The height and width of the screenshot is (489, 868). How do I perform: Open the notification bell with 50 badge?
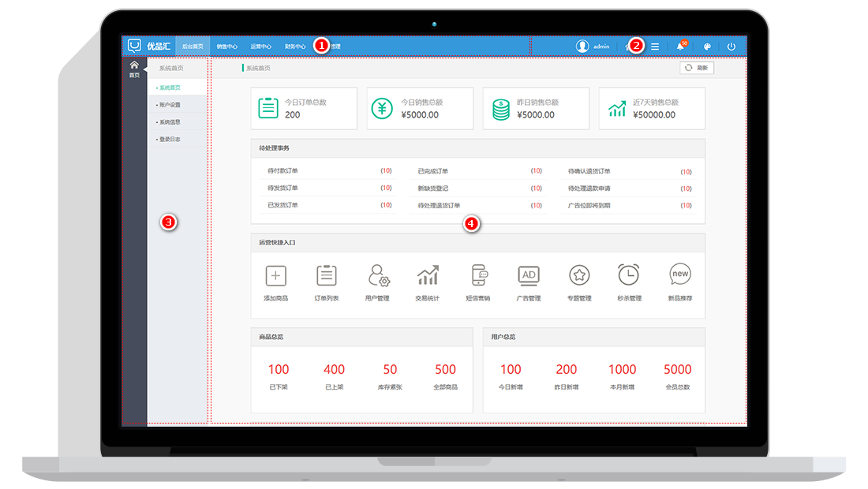(x=680, y=47)
